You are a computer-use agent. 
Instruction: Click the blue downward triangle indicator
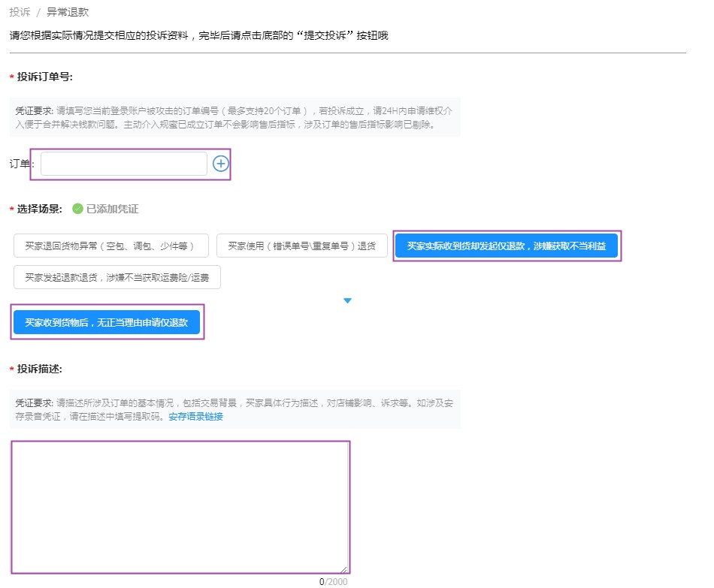click(x=347, y=300)
